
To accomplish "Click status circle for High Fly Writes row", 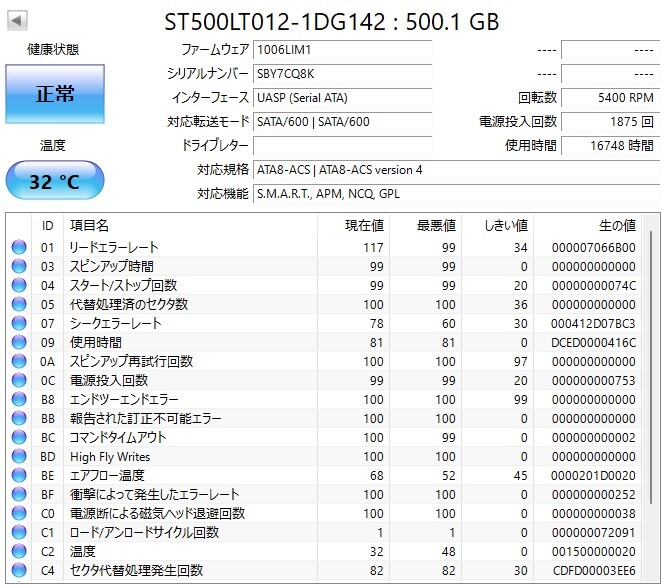I will point(19,456).
